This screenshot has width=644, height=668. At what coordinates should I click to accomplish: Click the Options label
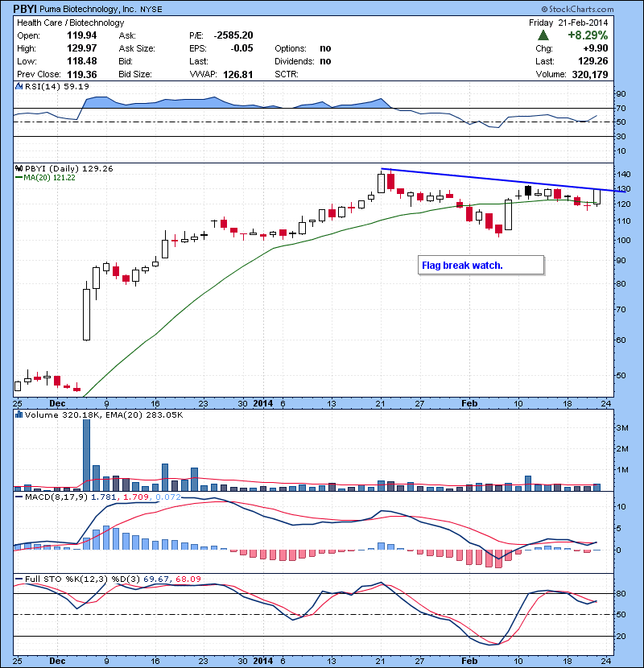click(x=291, y=48)
